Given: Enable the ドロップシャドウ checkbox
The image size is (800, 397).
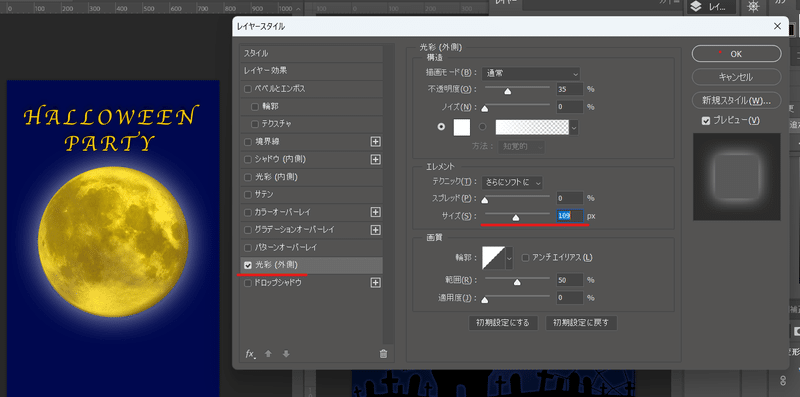Looking at the screenshot, I should pos(248,282).
